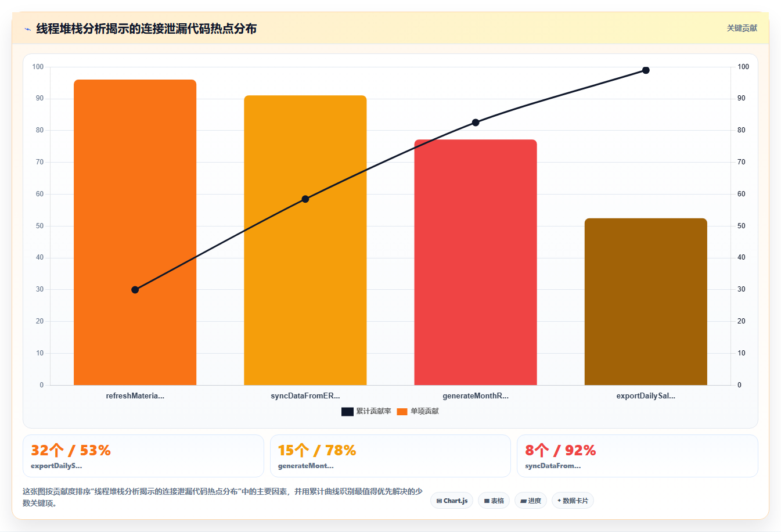Click the cumulative line point above refreshMateria...
Screen dimensions: 781x532
135,290
